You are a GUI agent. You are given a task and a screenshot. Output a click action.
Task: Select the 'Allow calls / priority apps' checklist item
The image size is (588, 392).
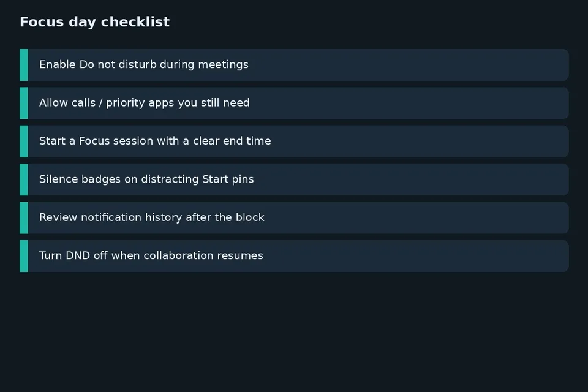(x=294, y=103)
